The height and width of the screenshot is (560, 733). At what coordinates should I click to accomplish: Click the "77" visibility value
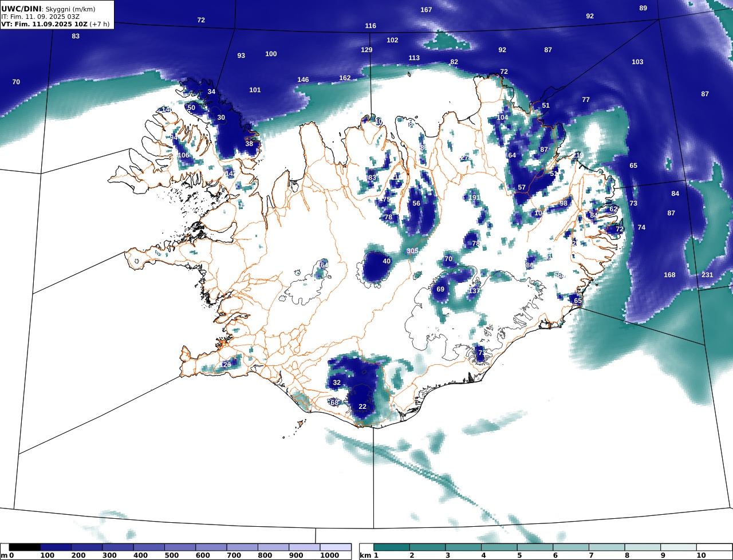click(586, 100)
